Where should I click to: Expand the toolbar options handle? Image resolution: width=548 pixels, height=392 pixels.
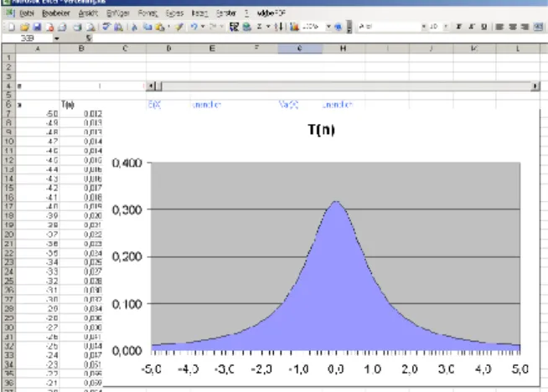349,27
